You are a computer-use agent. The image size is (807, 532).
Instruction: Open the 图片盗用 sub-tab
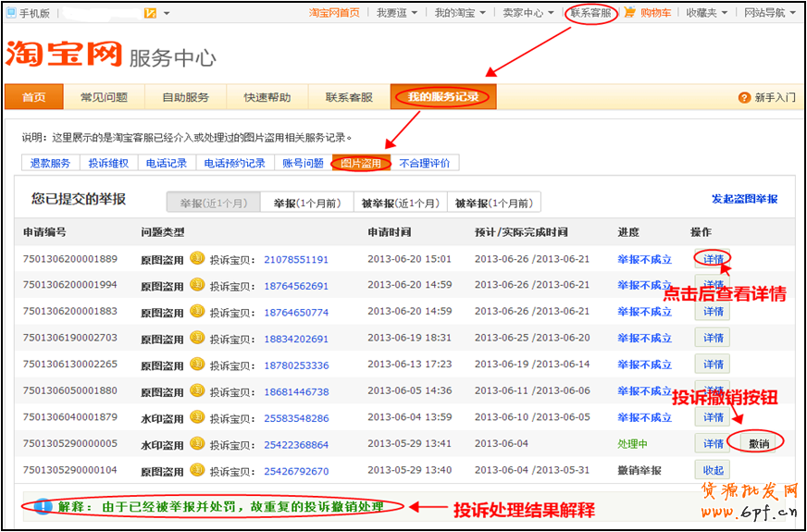click(360, 163)
